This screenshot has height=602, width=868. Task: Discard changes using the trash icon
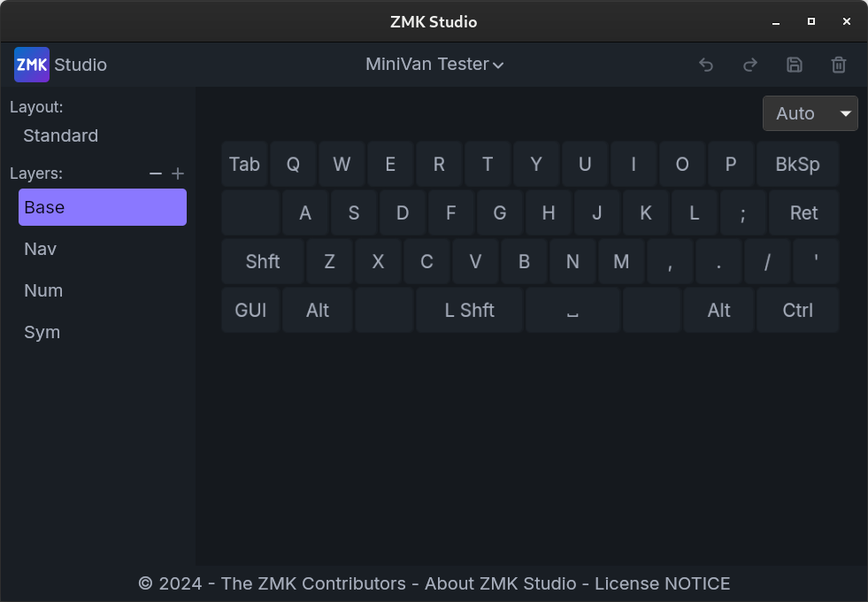[x=838, y=65]
